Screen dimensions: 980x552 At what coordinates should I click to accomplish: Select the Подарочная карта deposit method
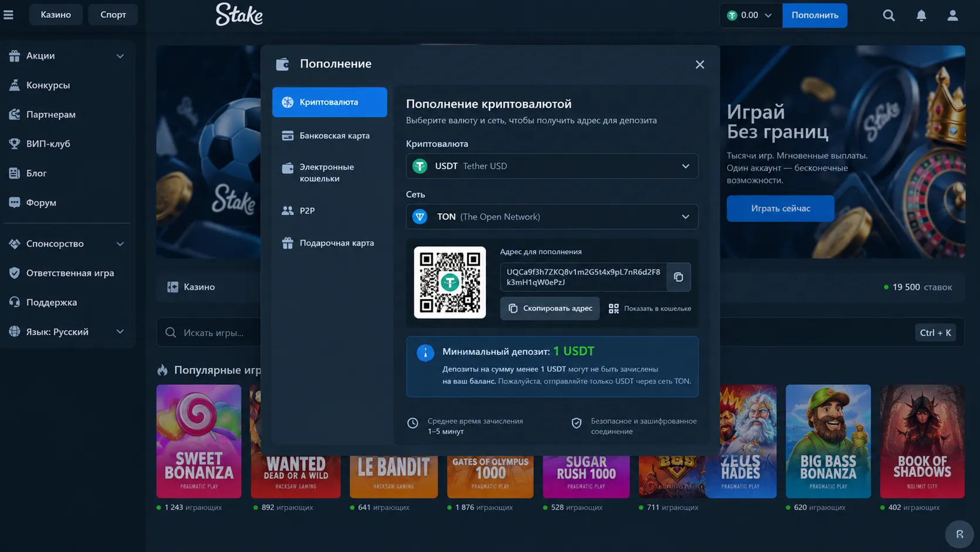[329, 243]
